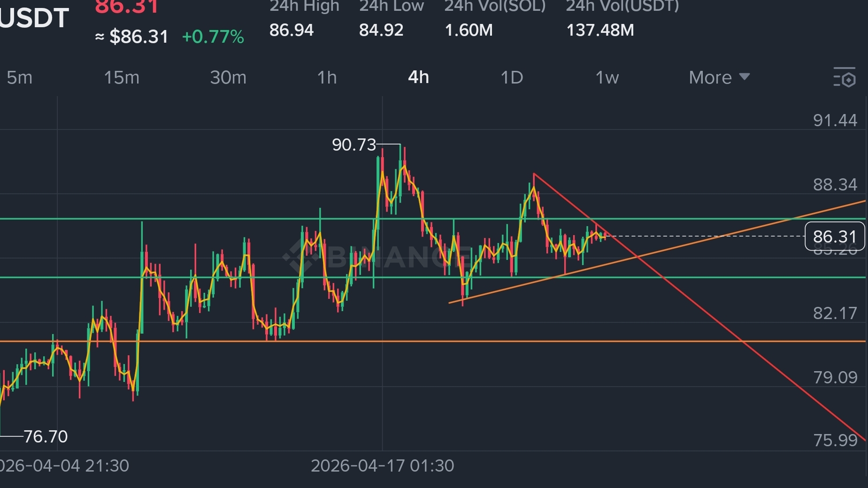Click the 24h Vol(SOL) value 1.60M

click(469, 30)
